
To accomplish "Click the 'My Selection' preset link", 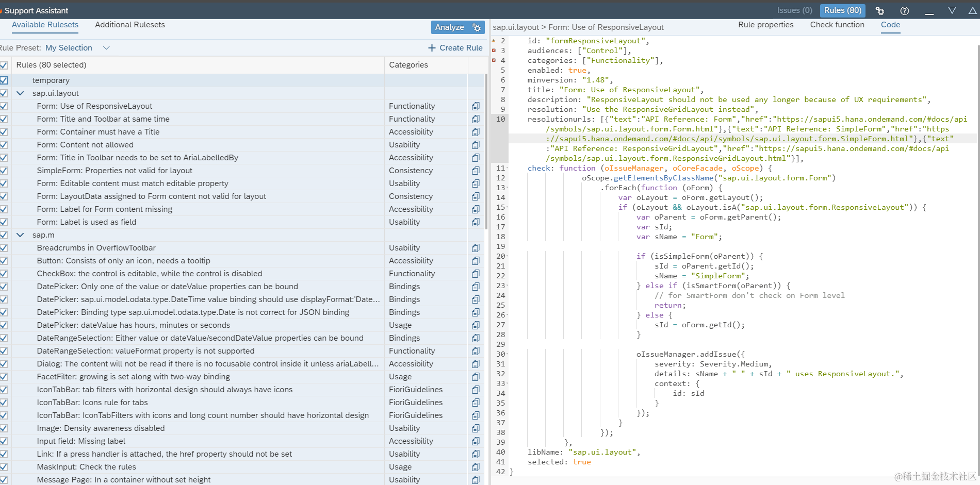I will [x=69, y=48].
